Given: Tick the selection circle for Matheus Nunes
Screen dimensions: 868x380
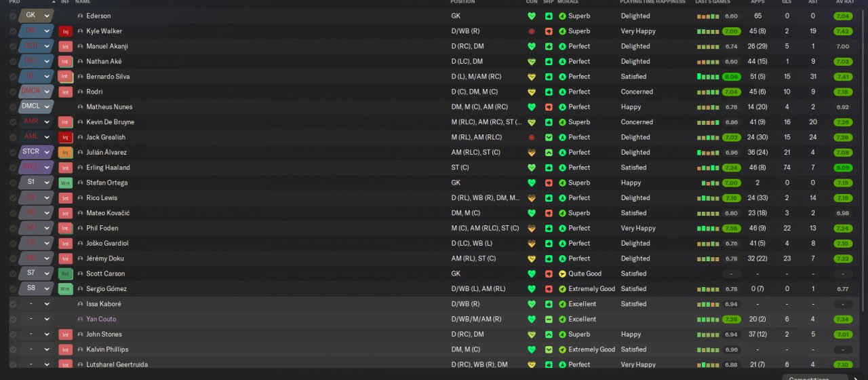Looking at the screenshot, I should click(x=13, y=107).
